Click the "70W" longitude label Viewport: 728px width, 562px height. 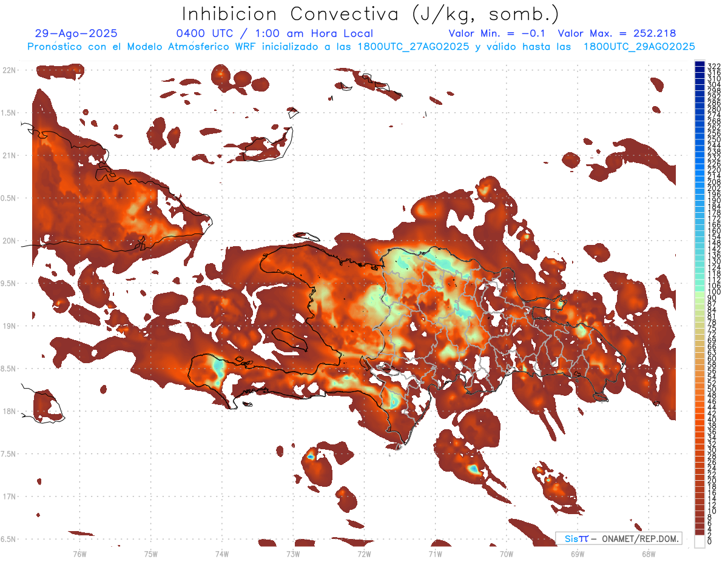pos(507,553)
